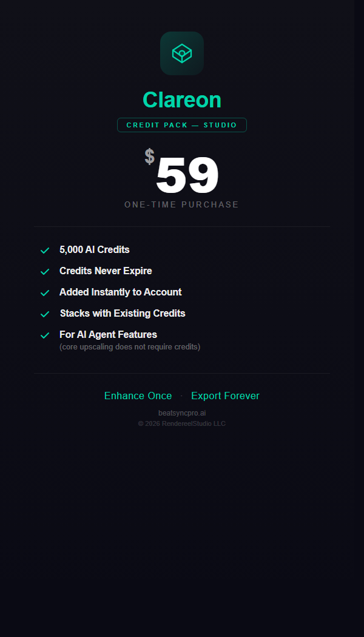Click the Enhance Once tagline text
This screenshot has height=637, width=364.
138,396
